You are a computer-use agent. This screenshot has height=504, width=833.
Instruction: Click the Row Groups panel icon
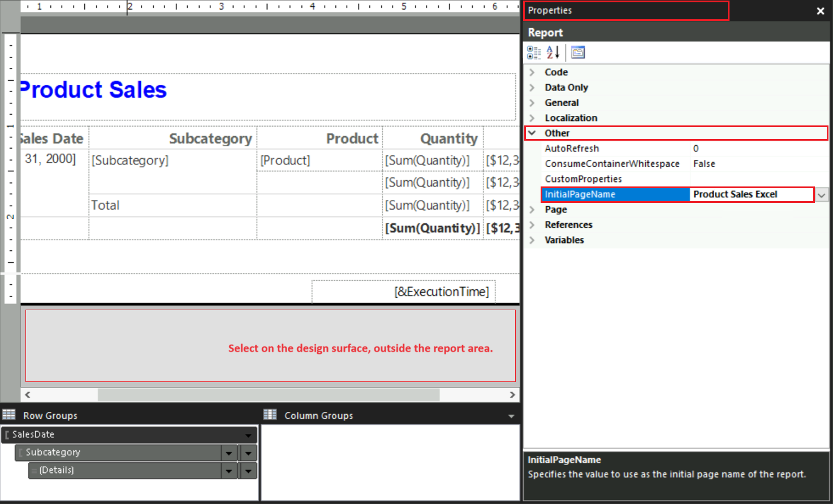9,415
